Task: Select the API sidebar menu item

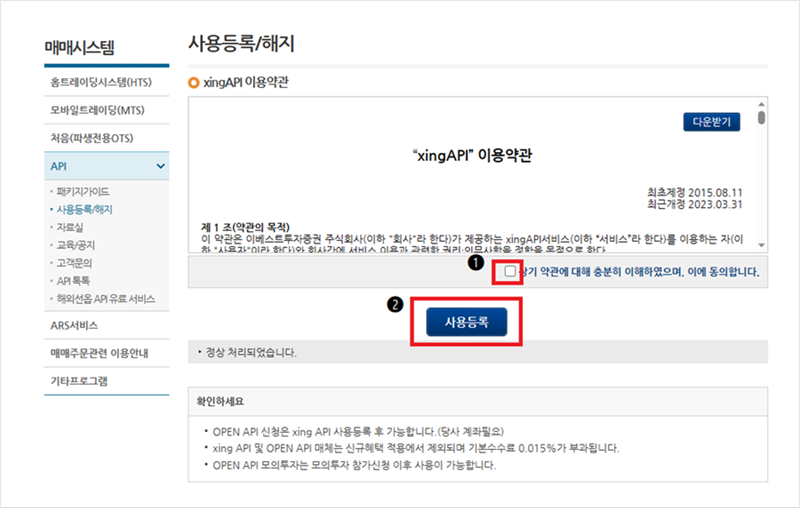Action: (107, 166)
